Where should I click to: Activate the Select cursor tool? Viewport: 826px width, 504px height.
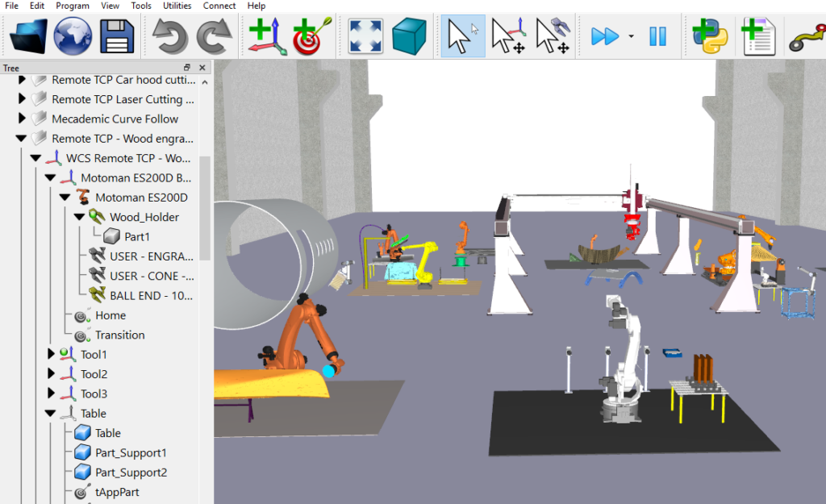point(462,36)
